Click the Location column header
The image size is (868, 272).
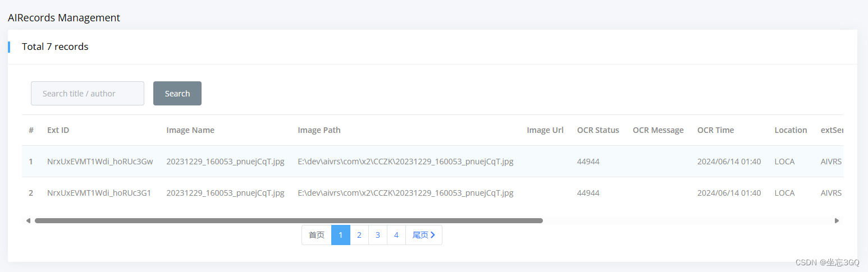(791, 130)
